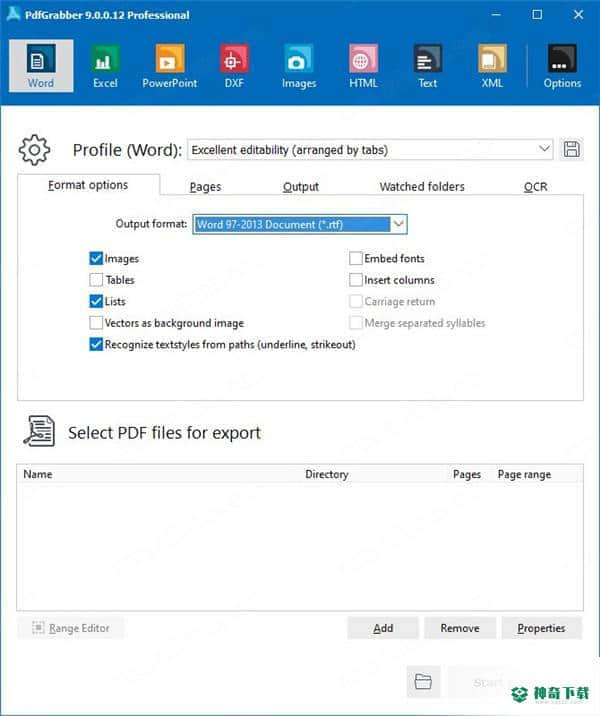
Task: Open the Output tab
Action: [x=301, y=187]
